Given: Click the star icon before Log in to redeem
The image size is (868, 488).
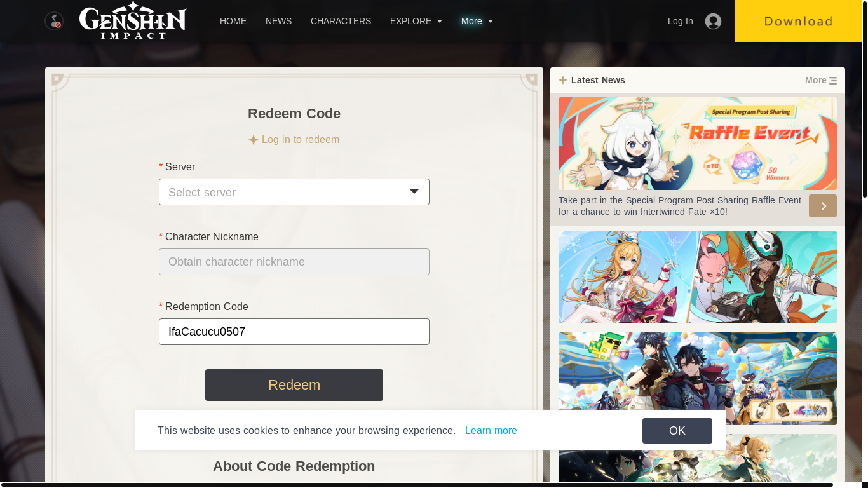Looking at the screenshot, I should 254,140.
